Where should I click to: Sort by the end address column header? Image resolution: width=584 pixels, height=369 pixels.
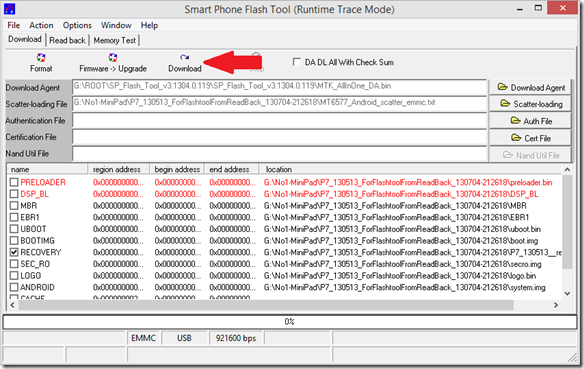coord(232,169)
